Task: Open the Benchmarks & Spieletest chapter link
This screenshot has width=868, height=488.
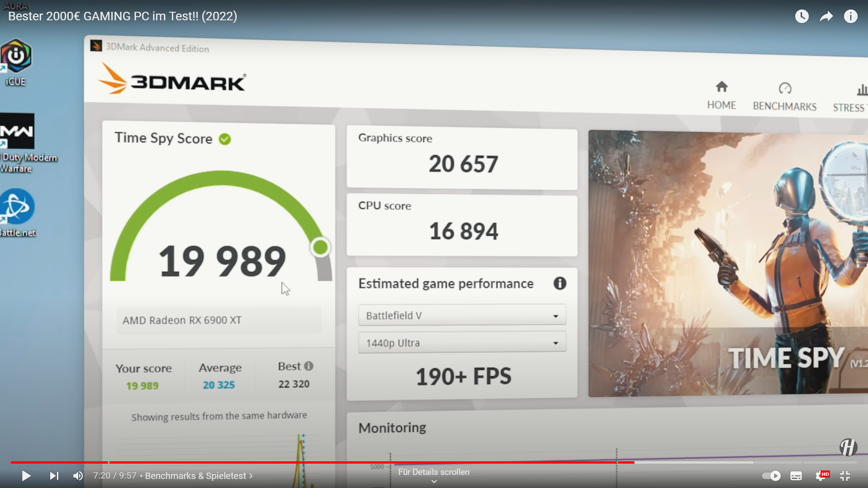Action: (x=198, y=476)
